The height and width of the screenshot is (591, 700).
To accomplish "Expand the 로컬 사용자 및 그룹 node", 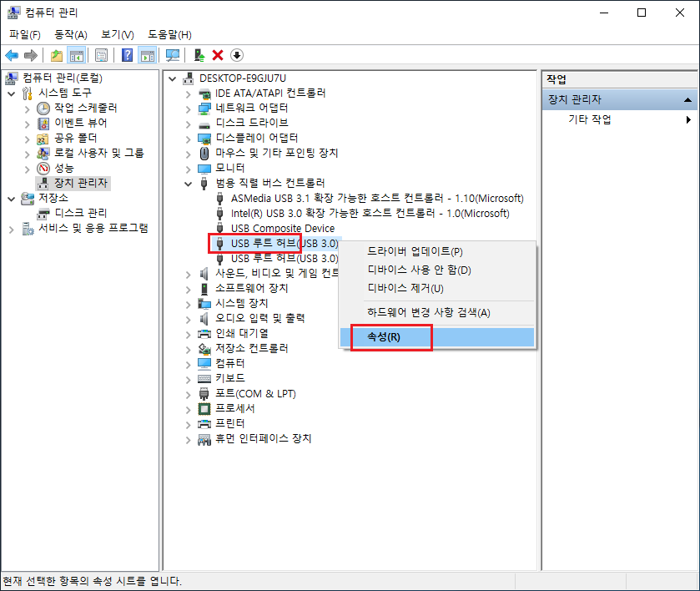I will tap(28, 154).
